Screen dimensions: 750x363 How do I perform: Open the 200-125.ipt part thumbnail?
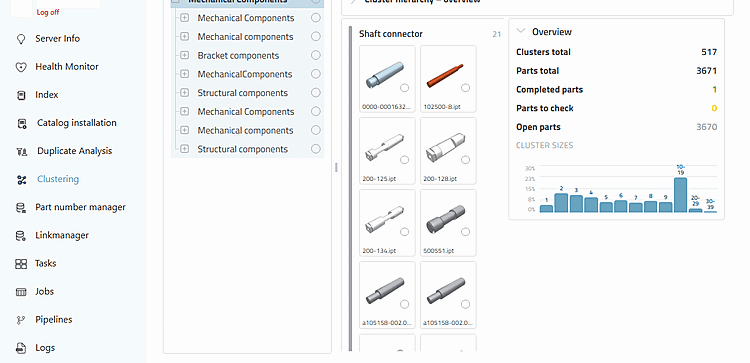(387, 151)
